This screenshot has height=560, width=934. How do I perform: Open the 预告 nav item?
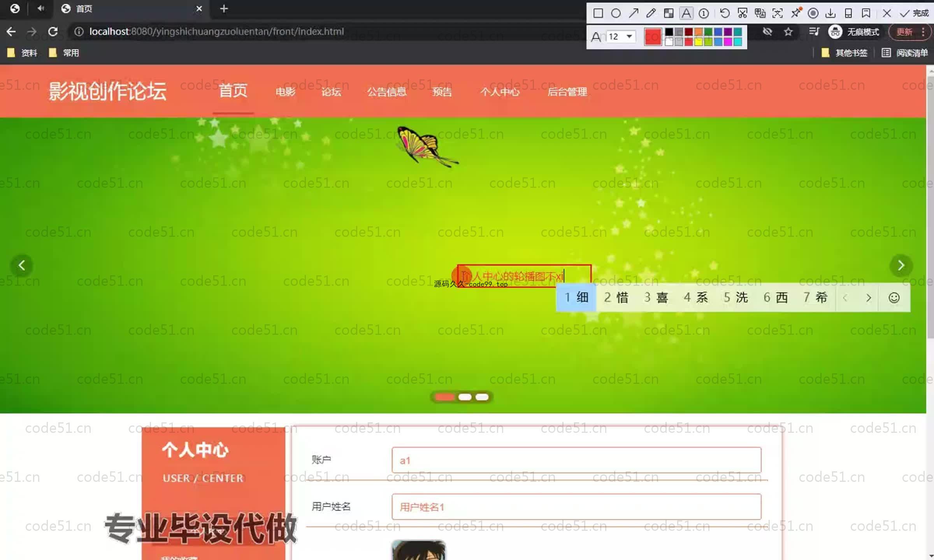pyautogui.click(x=442, y=92)
